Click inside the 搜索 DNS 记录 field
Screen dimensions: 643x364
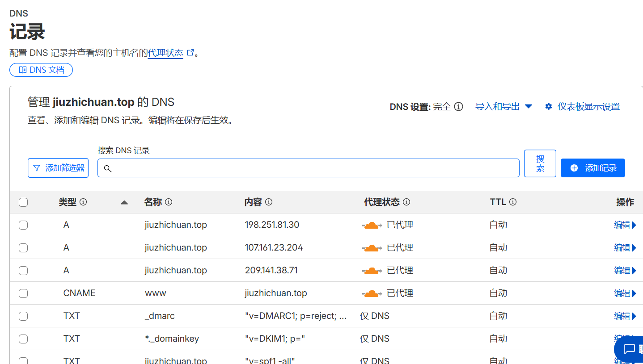click(309, 168)
